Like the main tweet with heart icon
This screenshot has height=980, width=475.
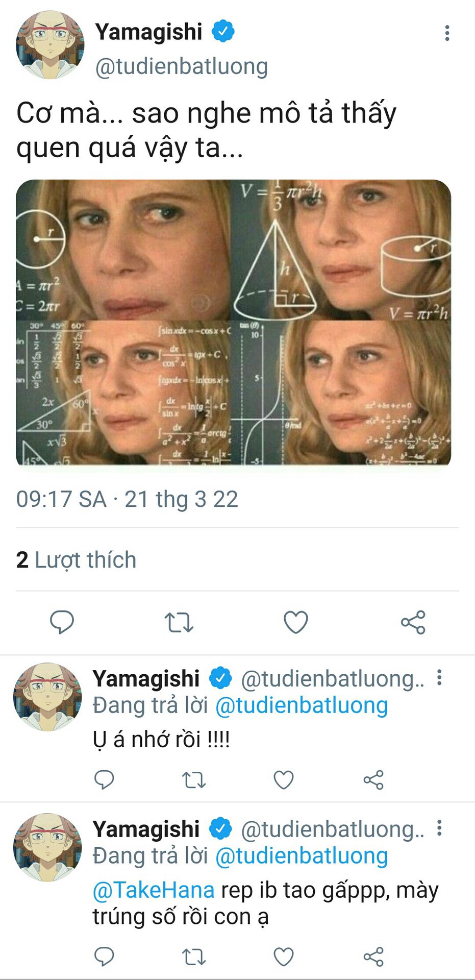tap(296, 622)
